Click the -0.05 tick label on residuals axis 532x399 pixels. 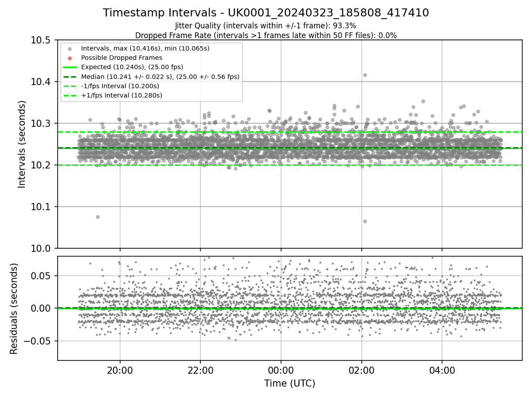click(x=36, y=341)
